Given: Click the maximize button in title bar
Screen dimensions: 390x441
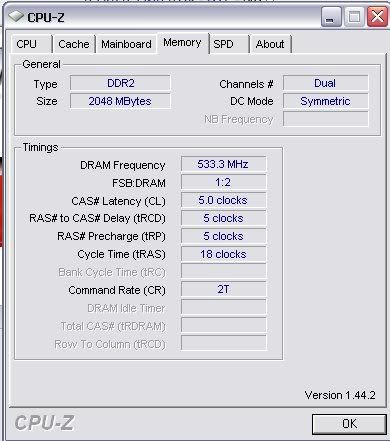Looking at the screenshot, I should (354, 17).
